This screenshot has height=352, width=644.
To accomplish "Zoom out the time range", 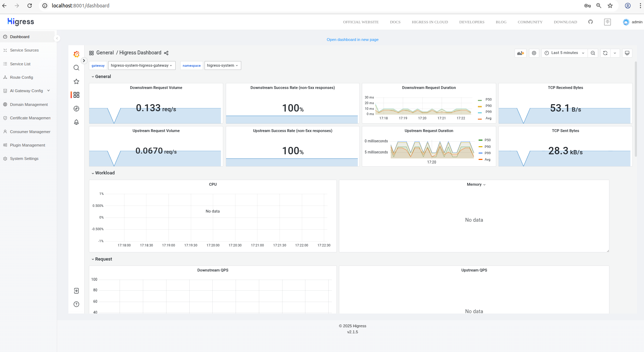I will [593, 53].
